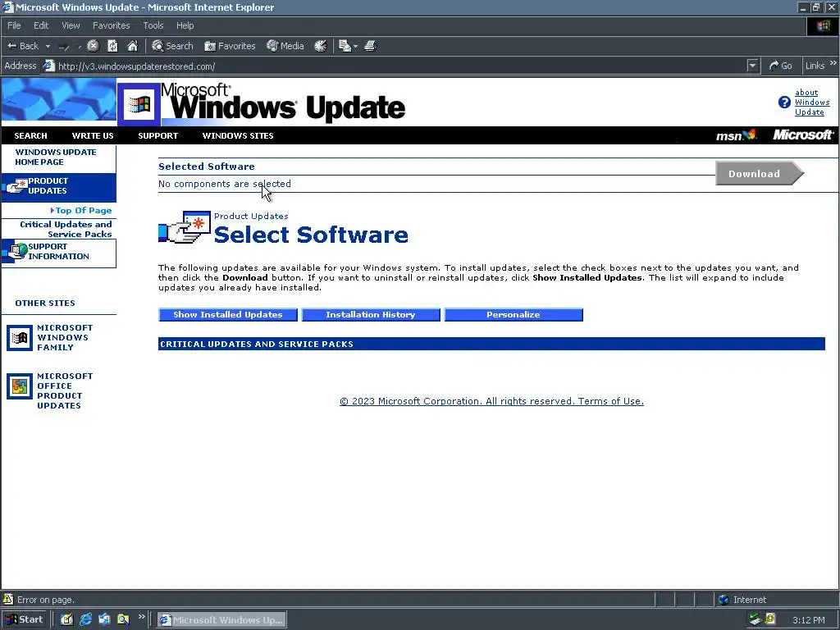This screenshot has width=840, height=630.
Task: Open WINDOWS UPDATE HOME PAGE link
Action: click(x=56, y=157)
